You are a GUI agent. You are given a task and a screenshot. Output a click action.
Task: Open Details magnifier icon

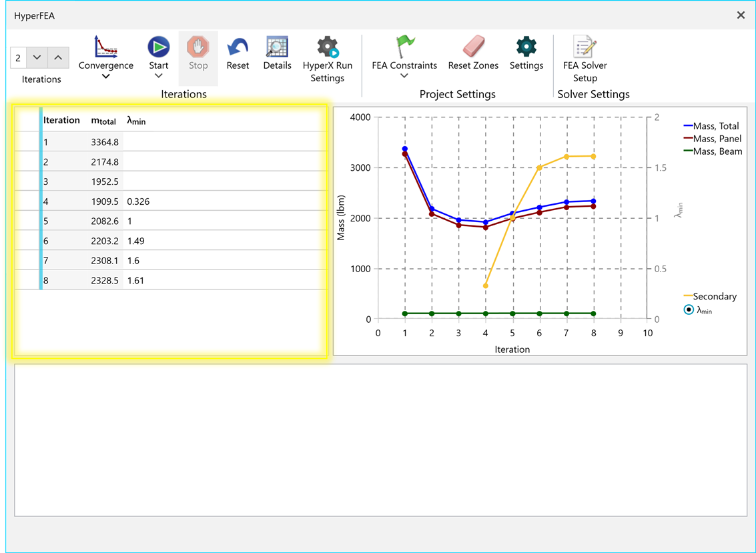(277, 47)
